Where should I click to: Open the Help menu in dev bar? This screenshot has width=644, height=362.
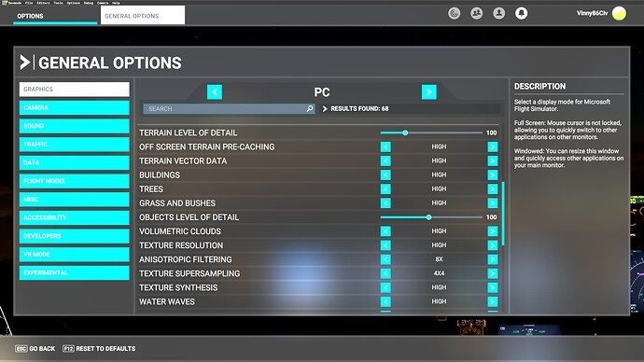[x=116, y=3]
